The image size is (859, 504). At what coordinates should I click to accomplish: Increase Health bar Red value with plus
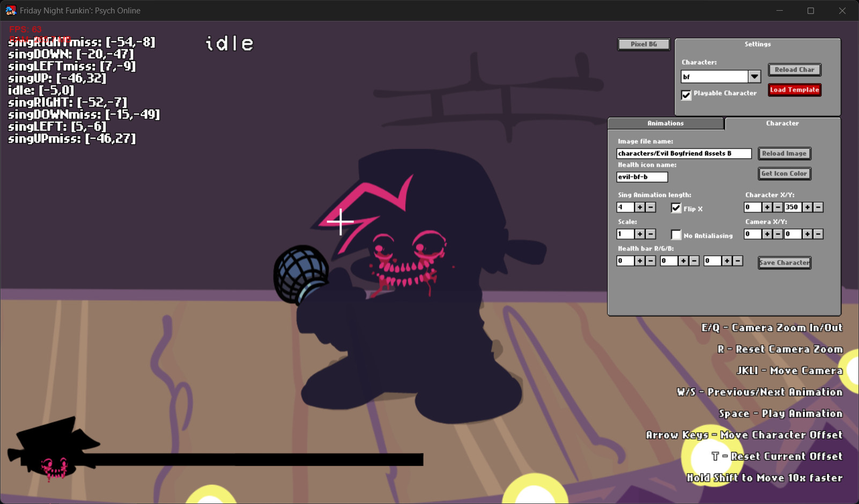[640, 261]
